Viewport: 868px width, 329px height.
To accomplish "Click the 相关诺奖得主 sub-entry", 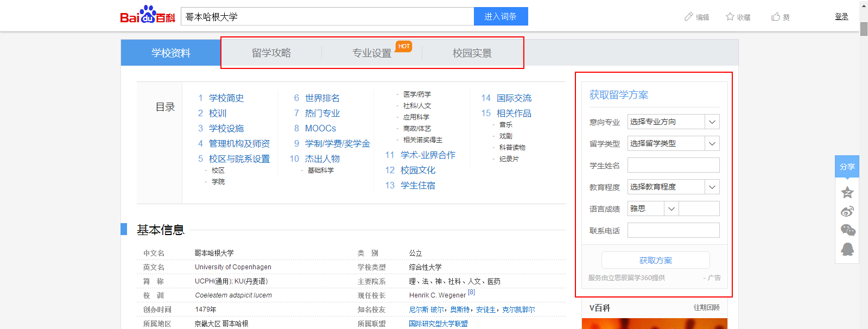I will click(x=423, y=140).
